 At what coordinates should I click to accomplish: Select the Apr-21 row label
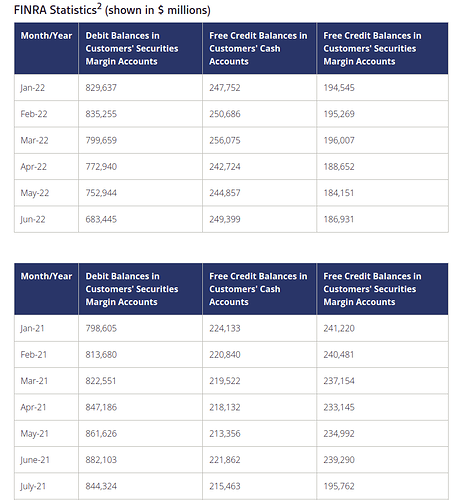click(x=33, y=407)
